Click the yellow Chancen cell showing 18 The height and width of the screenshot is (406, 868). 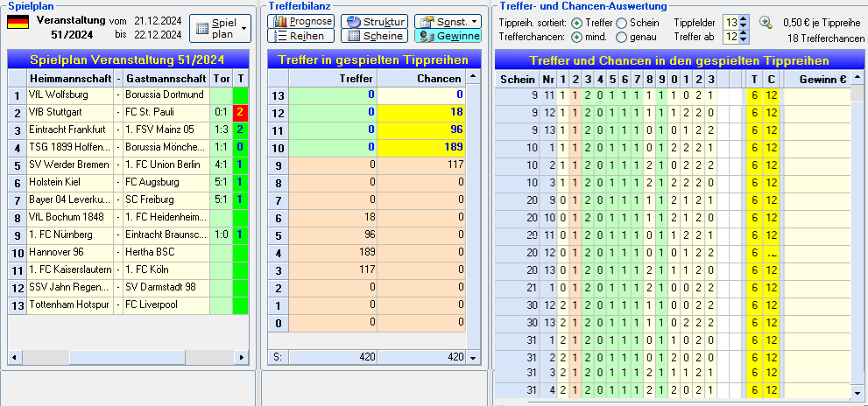coord(422,112)
